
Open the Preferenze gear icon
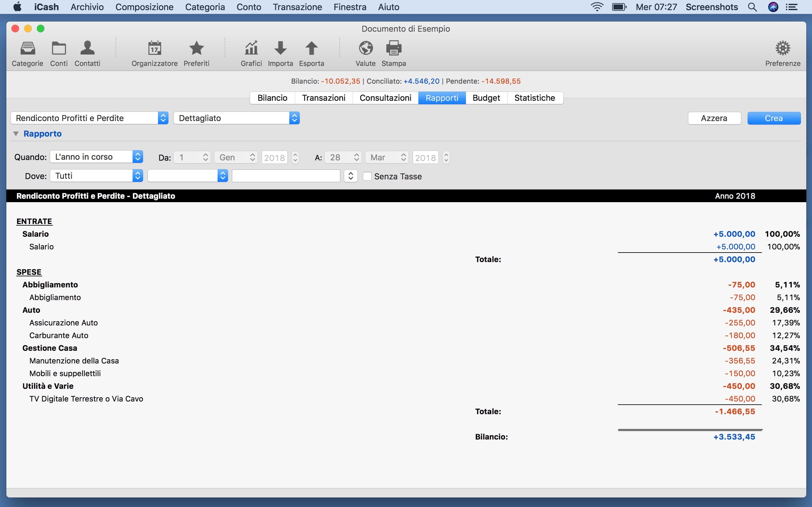click(x=783, y=48)
